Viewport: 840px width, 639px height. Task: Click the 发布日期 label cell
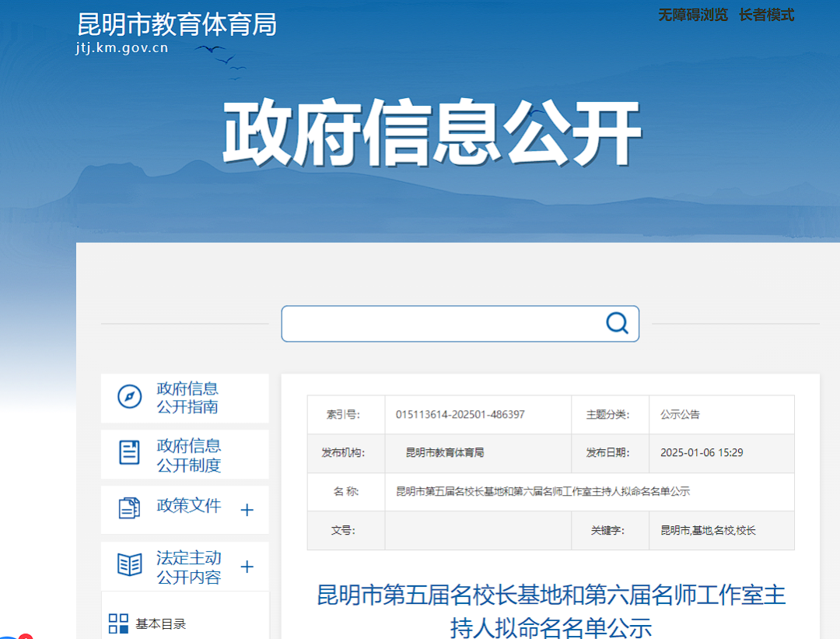coord(610,453)
